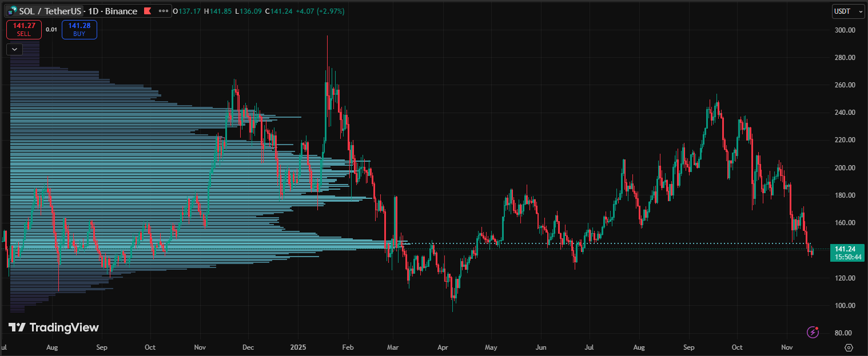The height and width of the screenshot is (356, 868).
Task: Click the SOL / TetherUS symbol title
Action: pos(50,11)
